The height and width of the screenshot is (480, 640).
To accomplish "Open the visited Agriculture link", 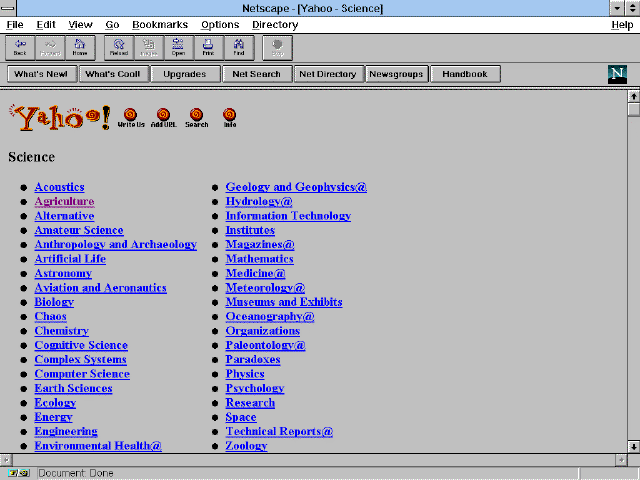I will pyautogui.click(x=64, y=202).
